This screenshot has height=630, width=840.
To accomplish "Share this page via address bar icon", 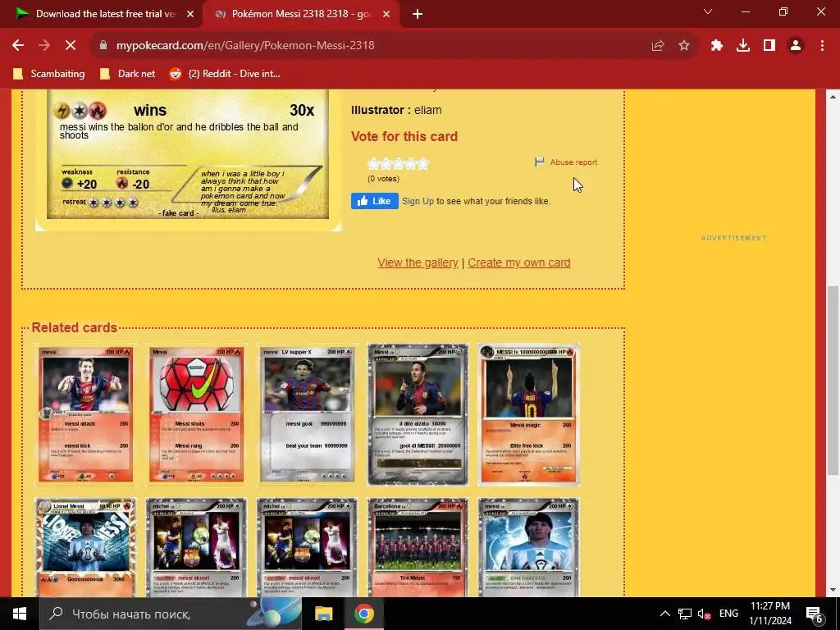I will click(657, 46).
